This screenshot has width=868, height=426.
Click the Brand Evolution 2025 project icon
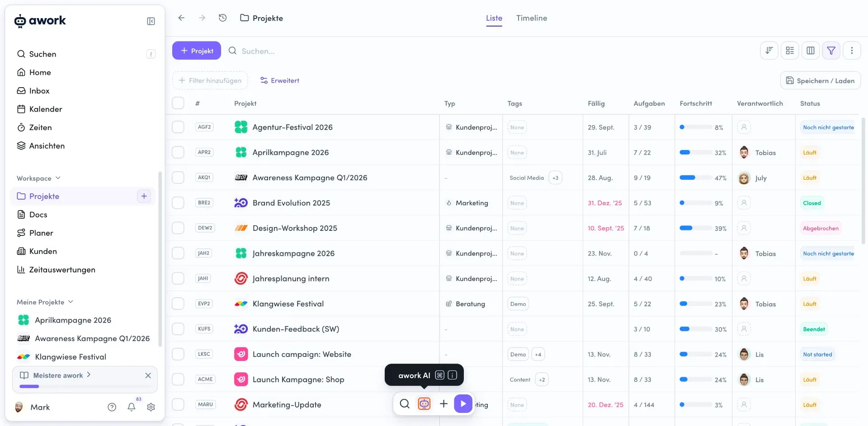241,203
